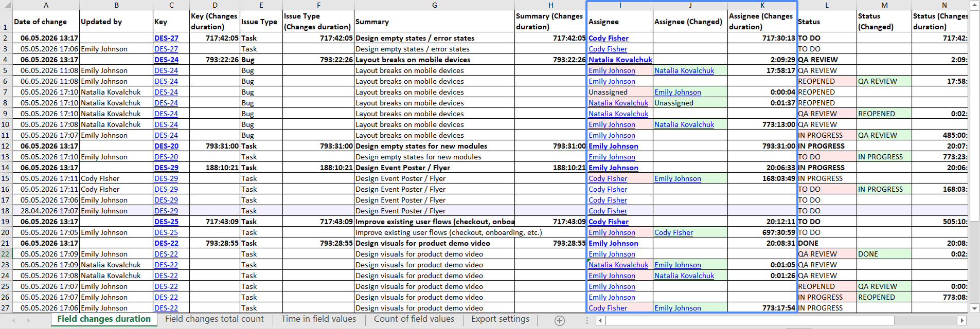Viewport: 980px width, 329px height.
Task: Select duration cell 697:30:59
Action: click(x=762, y=232)
